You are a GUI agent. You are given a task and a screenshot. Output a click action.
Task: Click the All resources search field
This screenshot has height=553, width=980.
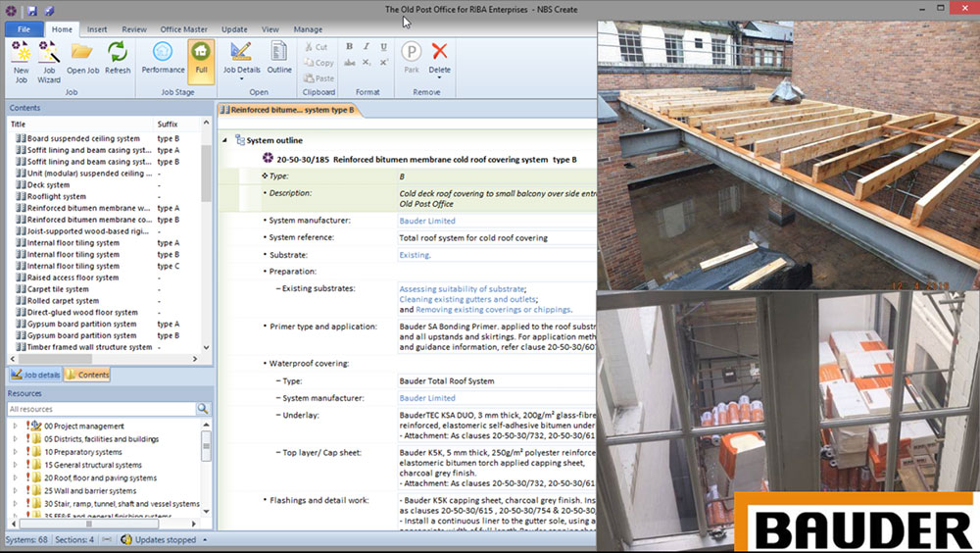pos(101,409)
